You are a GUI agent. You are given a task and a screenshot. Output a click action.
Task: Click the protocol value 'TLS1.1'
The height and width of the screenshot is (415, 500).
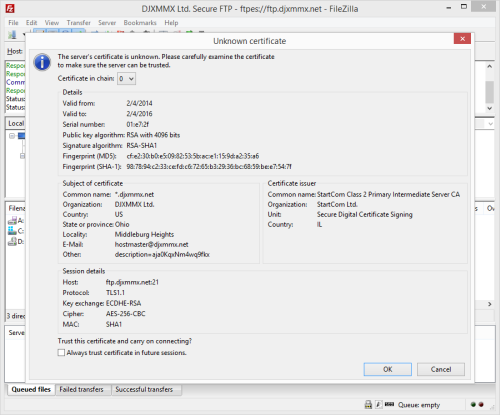coord(115,293)
